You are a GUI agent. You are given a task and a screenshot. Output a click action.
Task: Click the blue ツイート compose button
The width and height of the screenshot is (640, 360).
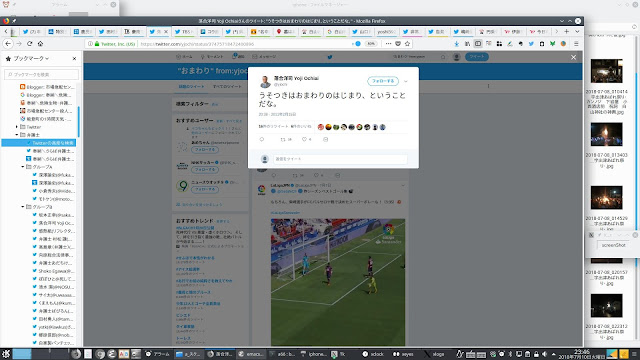(x=477, y=57)
